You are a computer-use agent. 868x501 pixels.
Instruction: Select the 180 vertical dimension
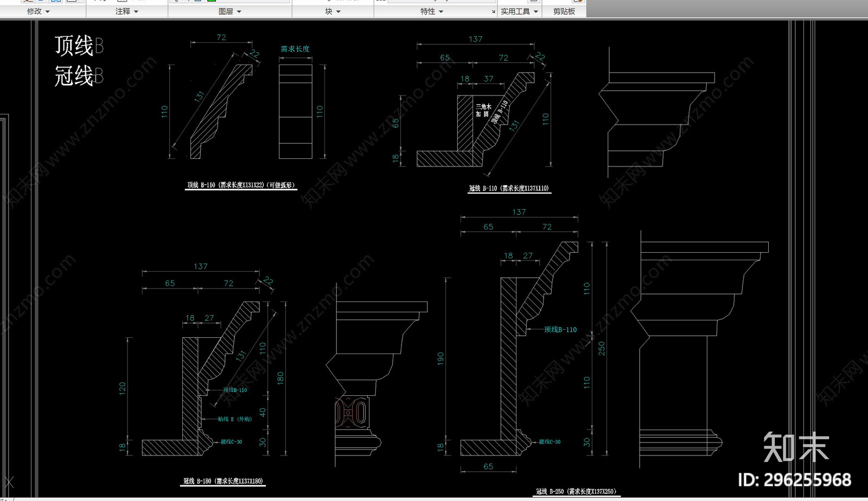tap(280, 378)
